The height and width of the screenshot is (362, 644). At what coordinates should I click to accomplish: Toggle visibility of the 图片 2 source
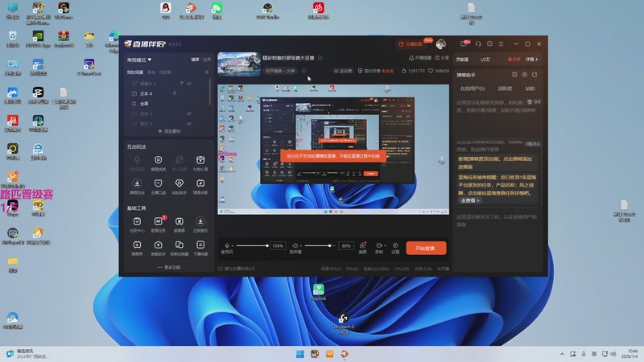[x=189, y=124]
